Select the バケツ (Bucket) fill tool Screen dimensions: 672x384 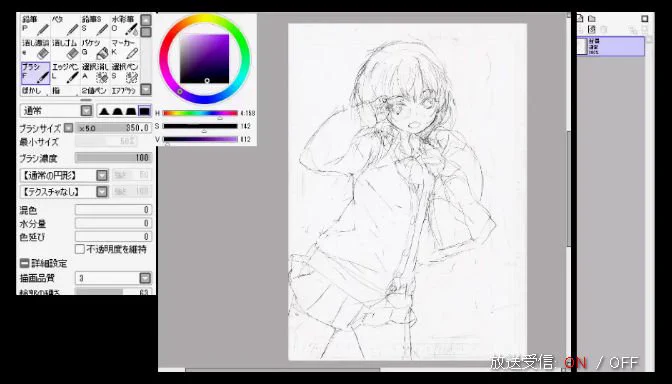point(96,49)
